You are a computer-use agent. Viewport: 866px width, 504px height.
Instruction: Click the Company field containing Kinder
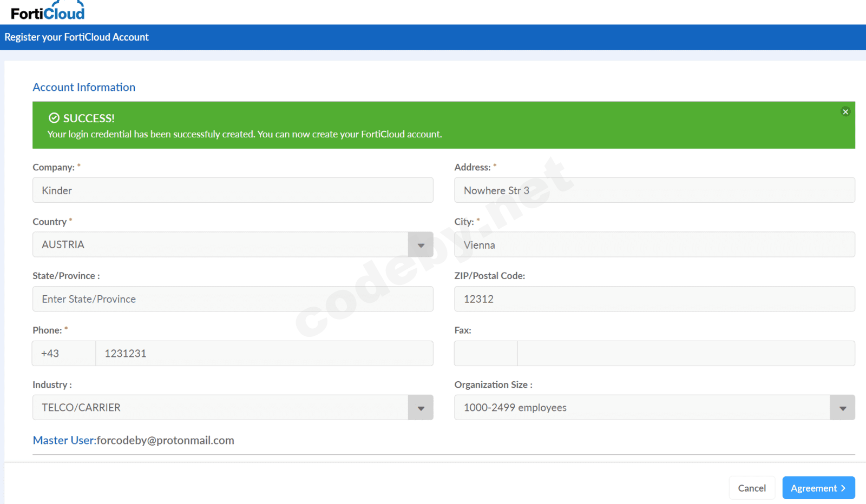pos(233,190)
